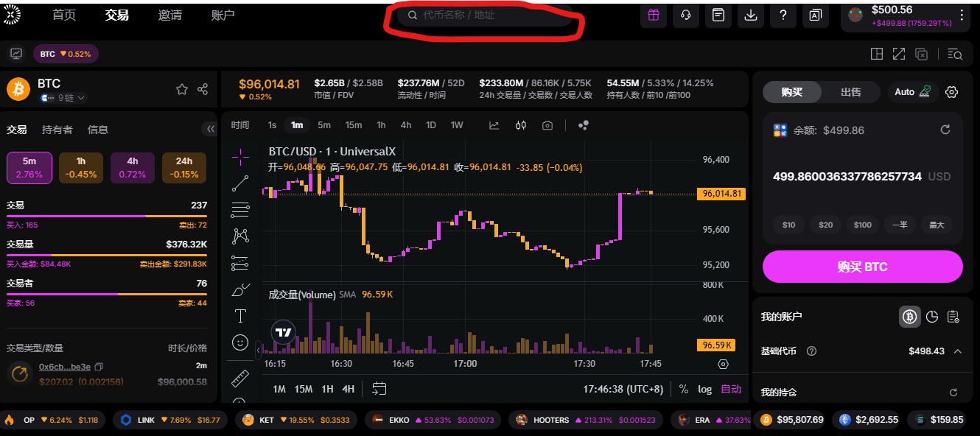Select the pattern drawing tool
Image resolution: width=980 pixels, height=436 pixels.
pos(240,236)
